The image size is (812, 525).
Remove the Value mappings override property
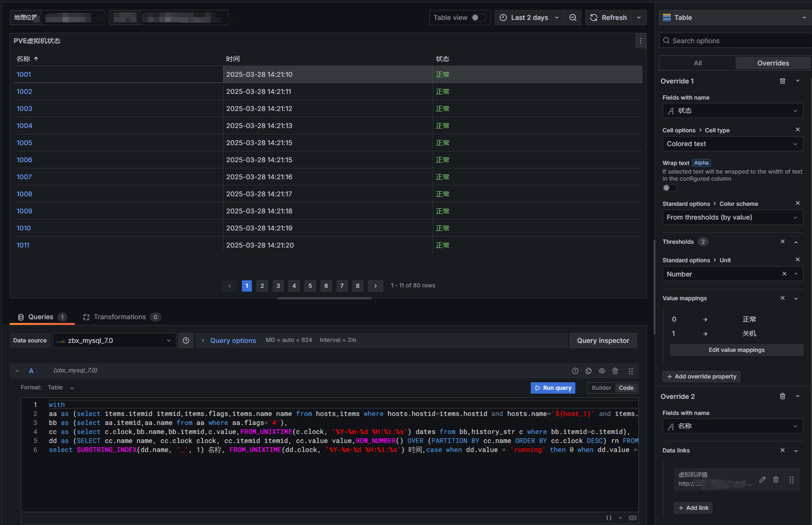tap(783, 298)
